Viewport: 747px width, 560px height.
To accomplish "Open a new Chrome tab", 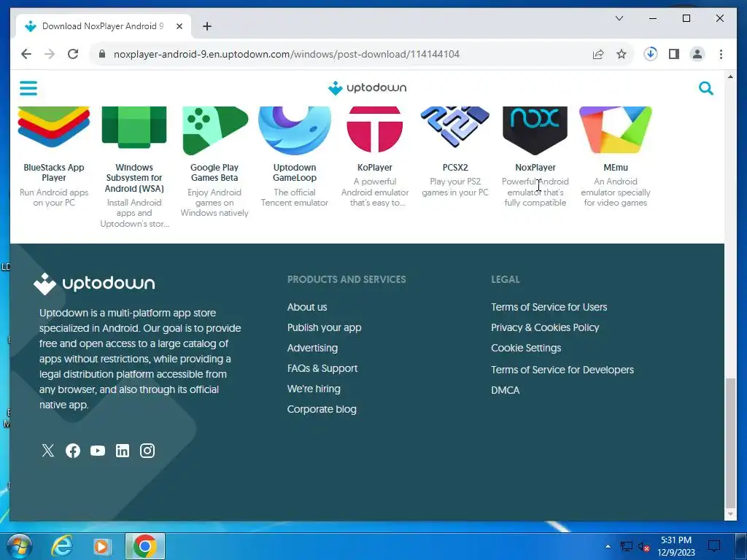I will click(206, 26).
